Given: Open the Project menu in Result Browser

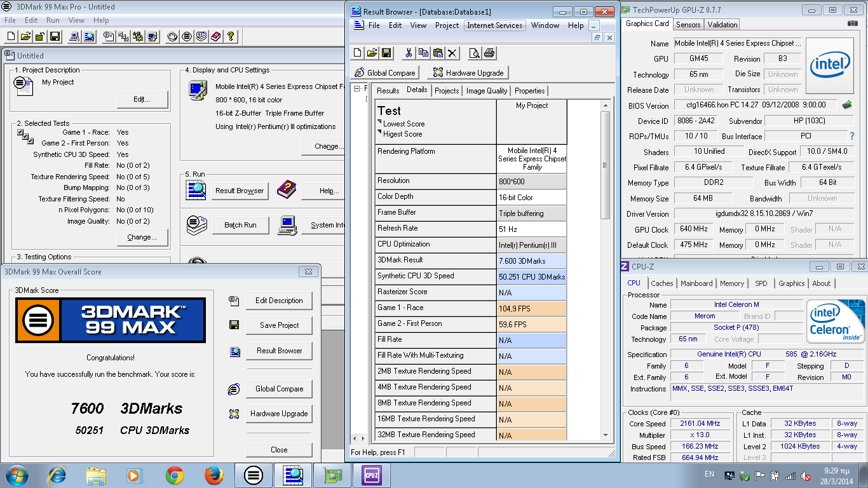Looking at the screenshot, I should 447,25.
